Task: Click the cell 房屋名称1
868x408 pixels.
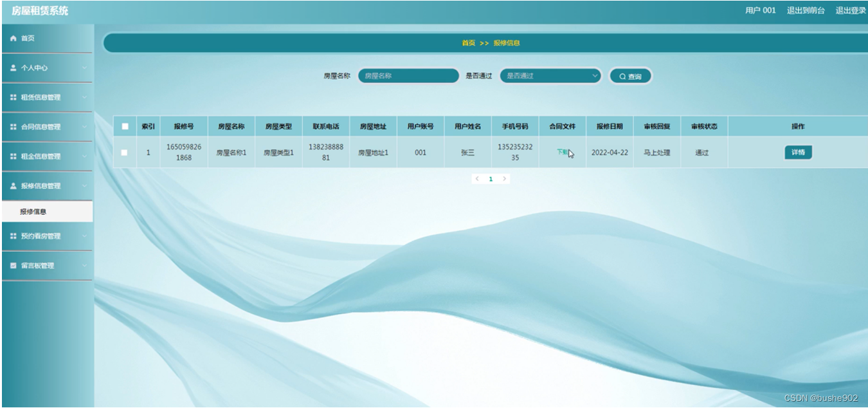Action: (231, 153)
